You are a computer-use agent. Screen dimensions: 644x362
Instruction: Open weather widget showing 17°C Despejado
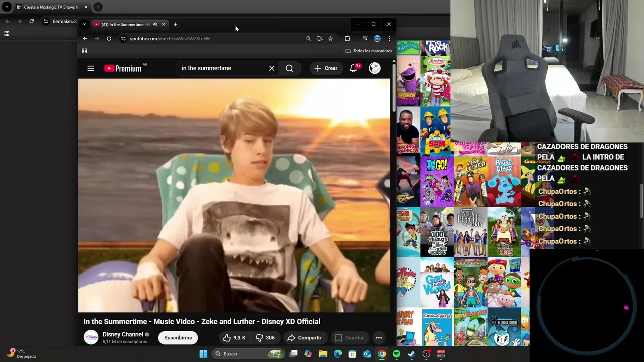[20, 354]
